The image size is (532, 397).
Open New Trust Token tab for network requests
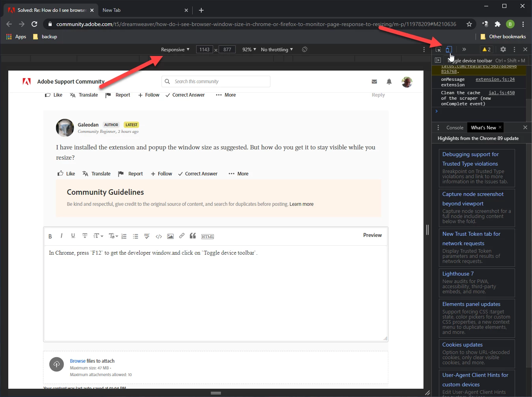pyautogui.click(x=477, y=248)
